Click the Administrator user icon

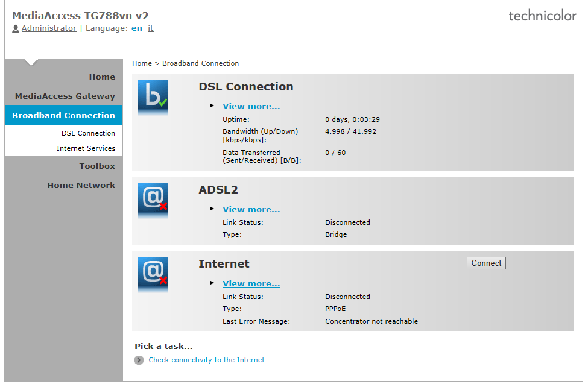click(15, 28)
